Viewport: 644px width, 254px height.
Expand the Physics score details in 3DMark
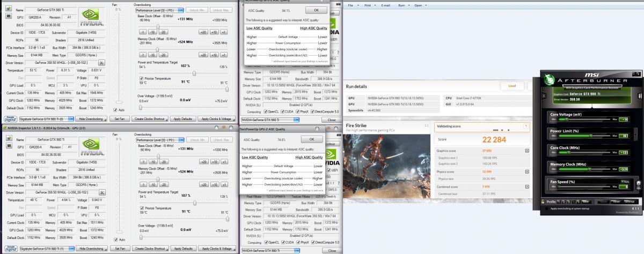[x=526, y=170]
